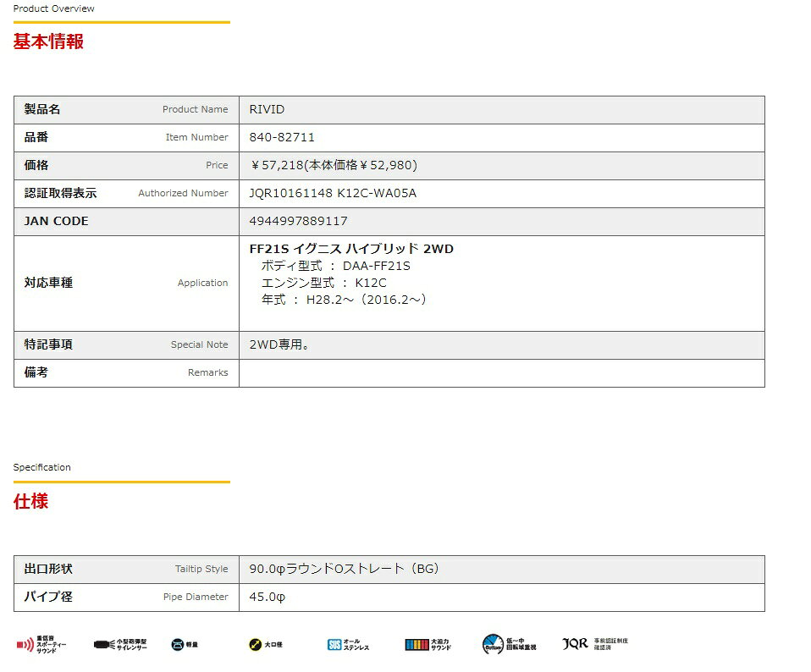
Task: Click the item number 840-82711
Action: click(282, 137)
